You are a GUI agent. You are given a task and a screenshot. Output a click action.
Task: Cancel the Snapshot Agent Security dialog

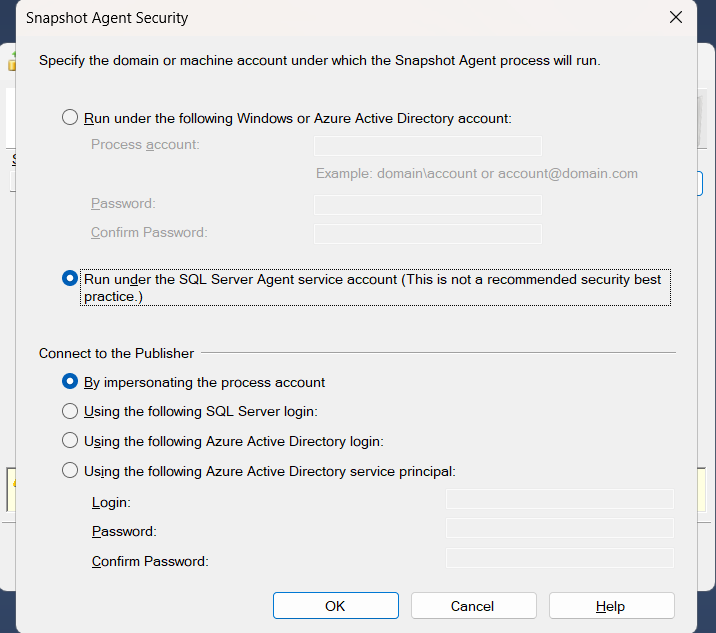pos(473,606)
